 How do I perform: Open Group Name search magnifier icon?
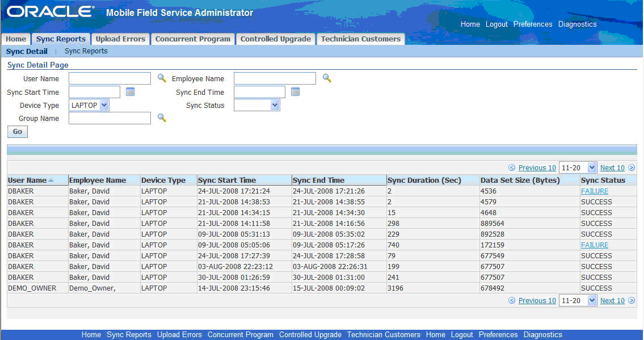162,118
